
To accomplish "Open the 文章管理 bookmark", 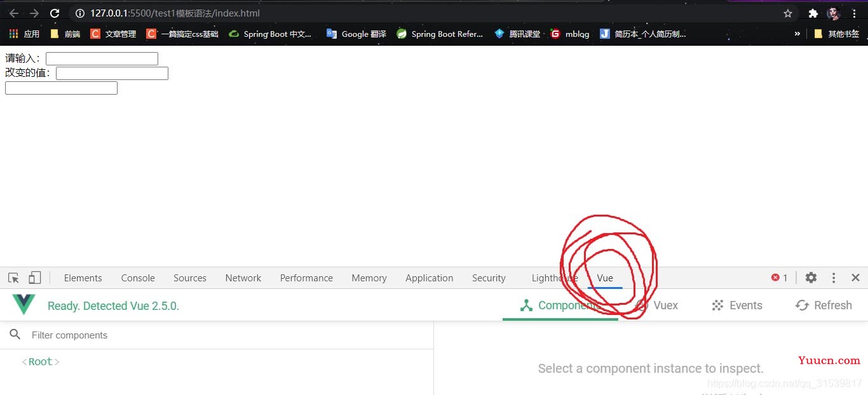I will (x=113, y=34).
